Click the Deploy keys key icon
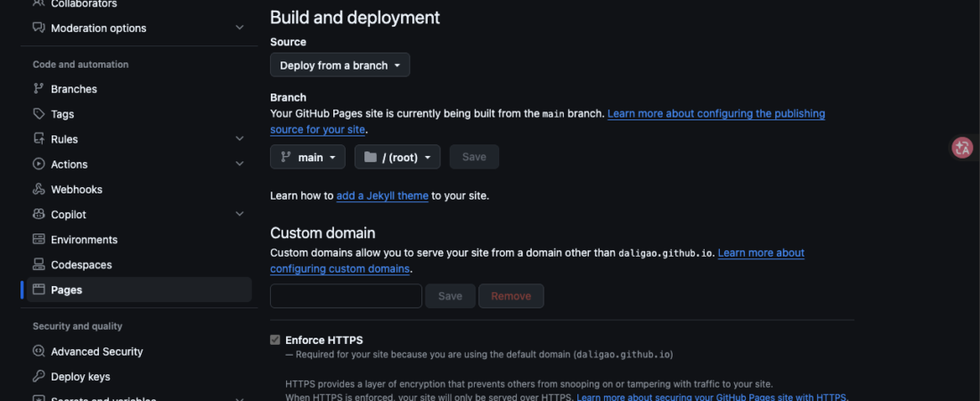Image resolution: width=980 pixels, height=401 pixels. 38,376
